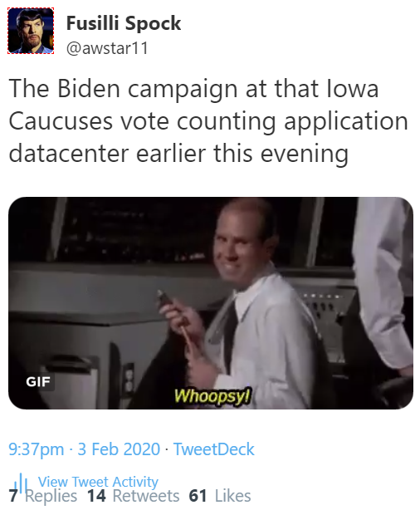420x510 pixels.
Task: Open the @awstar11 handle link
Action: [x=107, y=48]
